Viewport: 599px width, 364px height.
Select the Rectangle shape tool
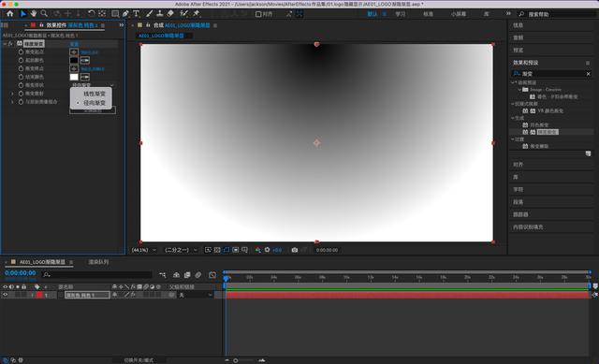point(115,14)
